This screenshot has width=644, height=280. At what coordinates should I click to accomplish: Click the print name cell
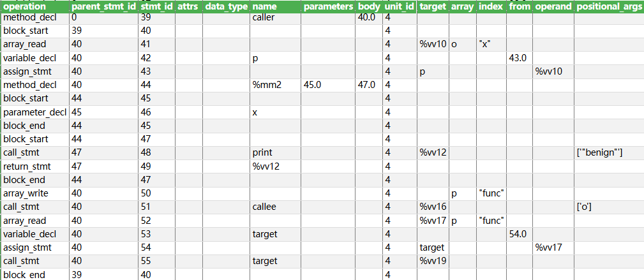[276, 152]
